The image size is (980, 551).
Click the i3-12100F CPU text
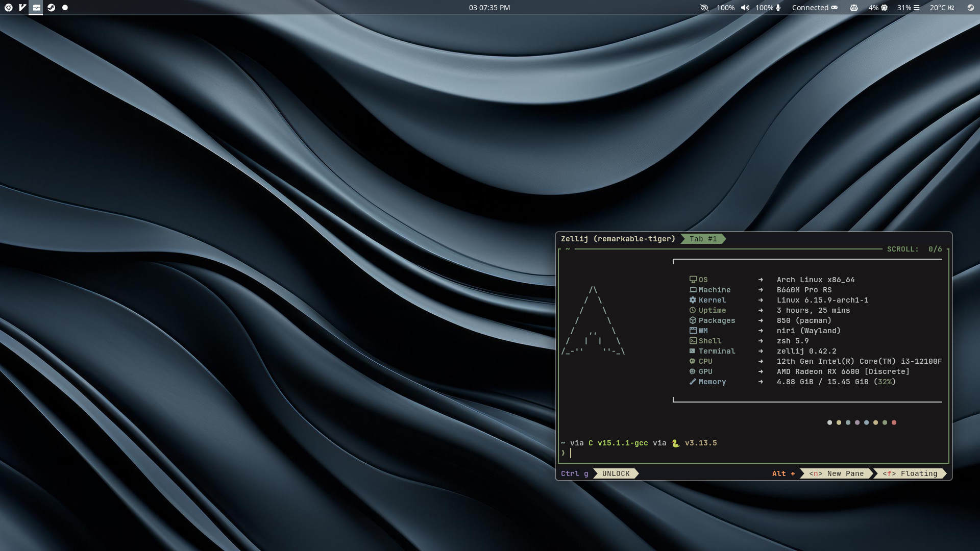pos(921,361)
